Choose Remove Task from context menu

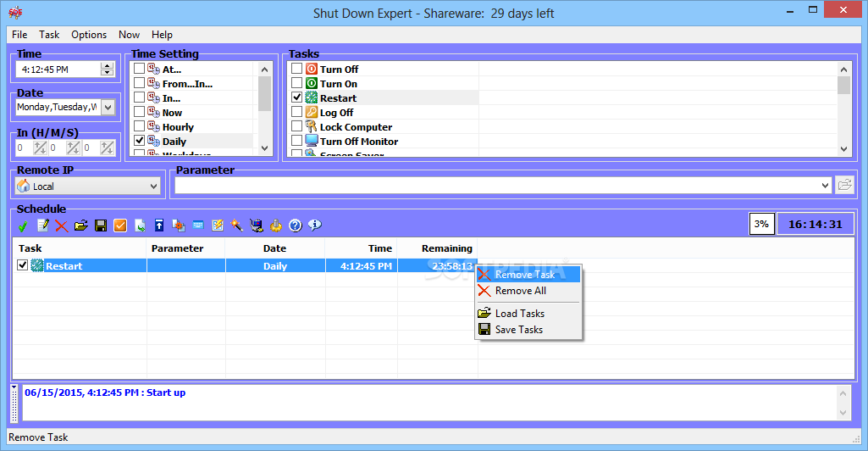pos(528,275)
